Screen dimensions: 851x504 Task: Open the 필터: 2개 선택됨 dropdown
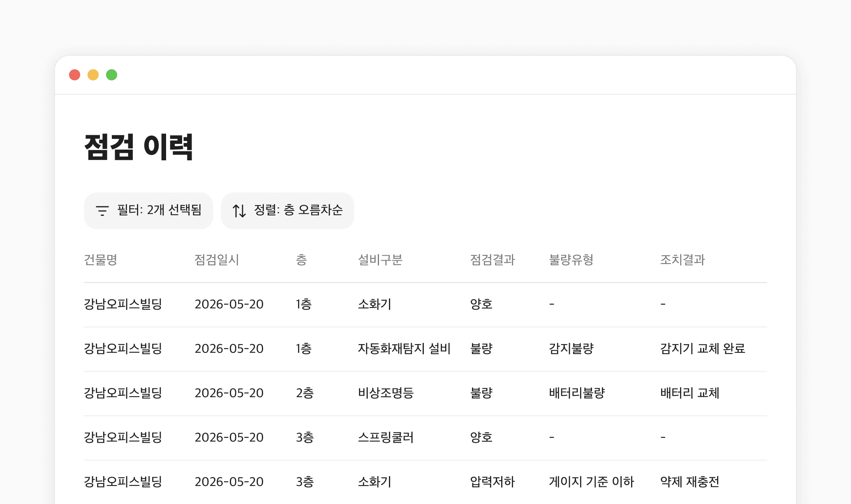148,210
